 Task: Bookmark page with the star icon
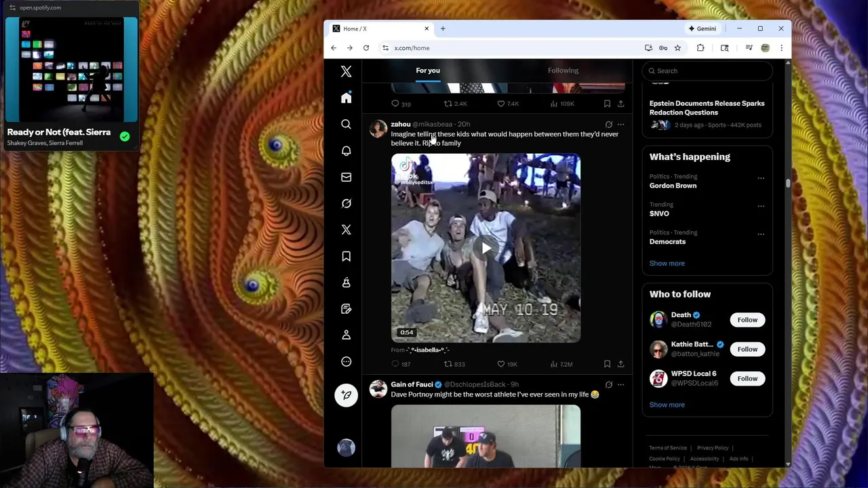pos(677,48)
